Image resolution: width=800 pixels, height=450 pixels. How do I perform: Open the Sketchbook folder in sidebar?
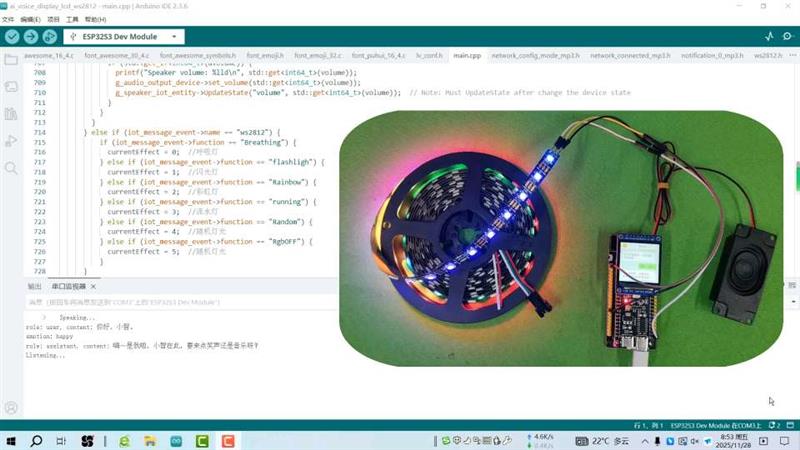(11, 60)
